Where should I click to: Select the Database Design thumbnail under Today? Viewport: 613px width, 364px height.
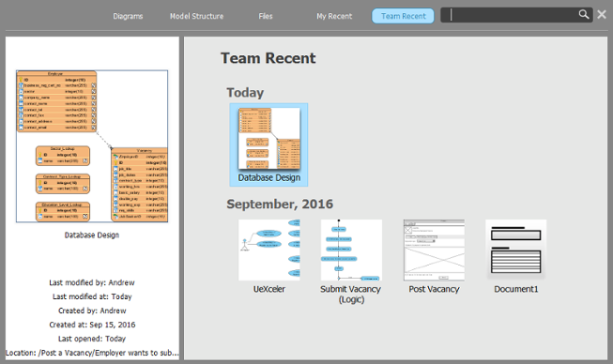tap(269, 139)
